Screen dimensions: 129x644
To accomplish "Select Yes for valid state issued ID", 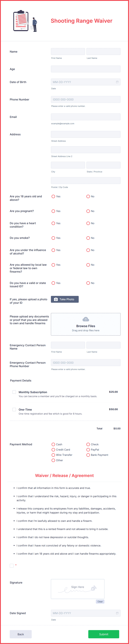I will (x=53, y=283).
